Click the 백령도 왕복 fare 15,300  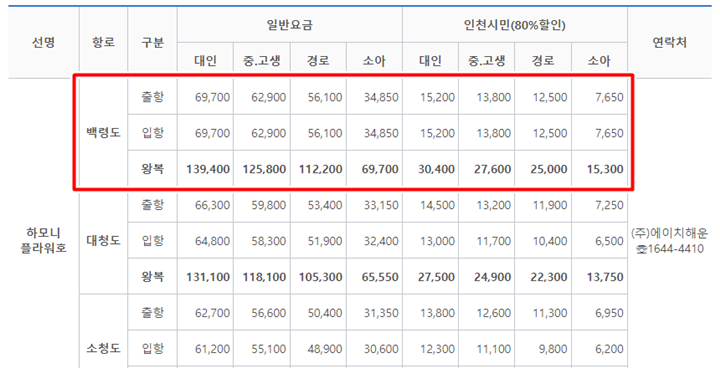click(x=605, y=169)
